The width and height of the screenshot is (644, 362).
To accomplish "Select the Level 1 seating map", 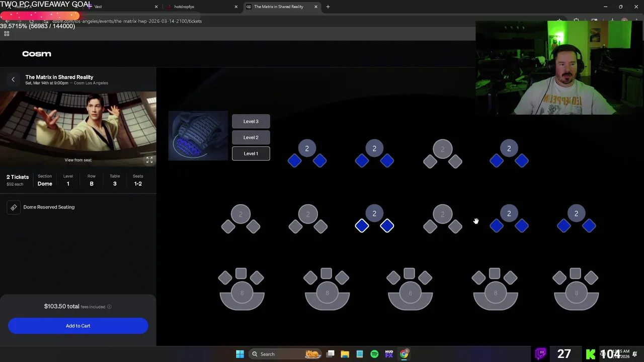I will (x=251, y=153).
